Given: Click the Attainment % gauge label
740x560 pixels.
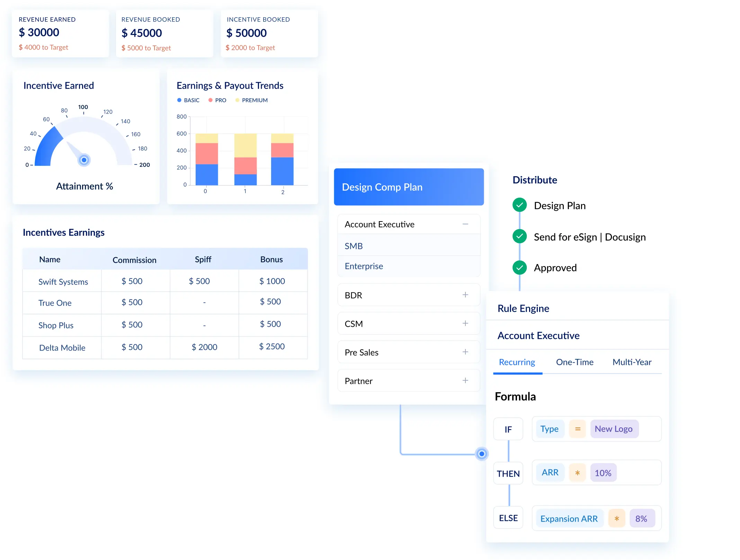Looking at the screenshot, I should click(84, 186).
